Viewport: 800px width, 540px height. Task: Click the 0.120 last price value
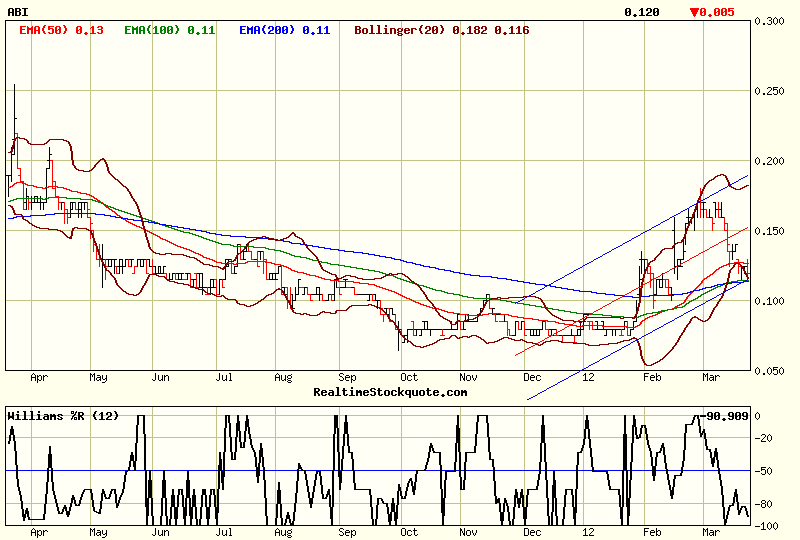pyautogui.click(x=641, y=12)
